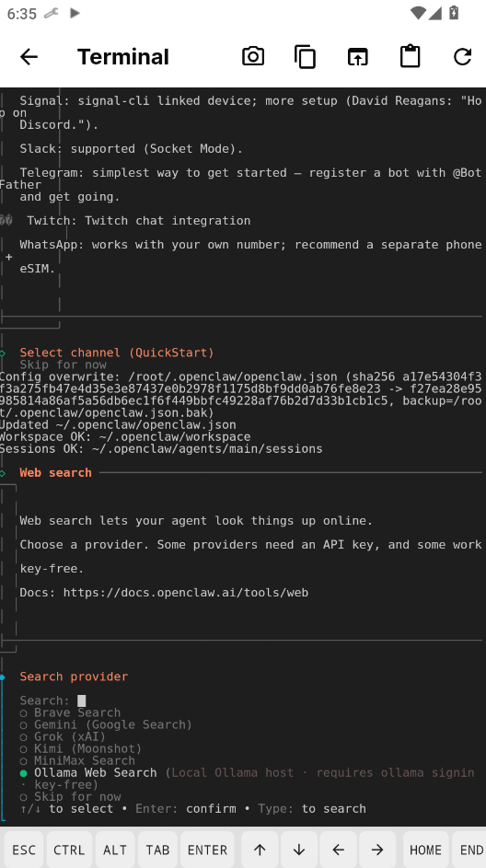
Task: Go back with the arrow icon
Action: coord(29,56)
